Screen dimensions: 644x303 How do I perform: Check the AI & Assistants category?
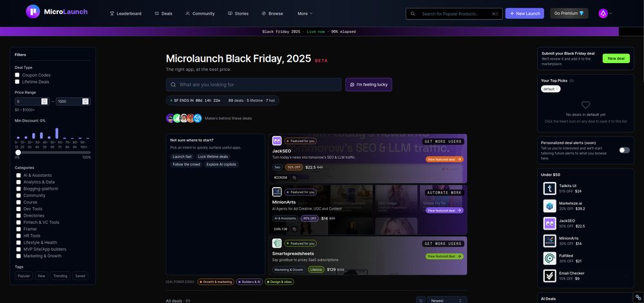pyautogui.click(x=19, y=175)
